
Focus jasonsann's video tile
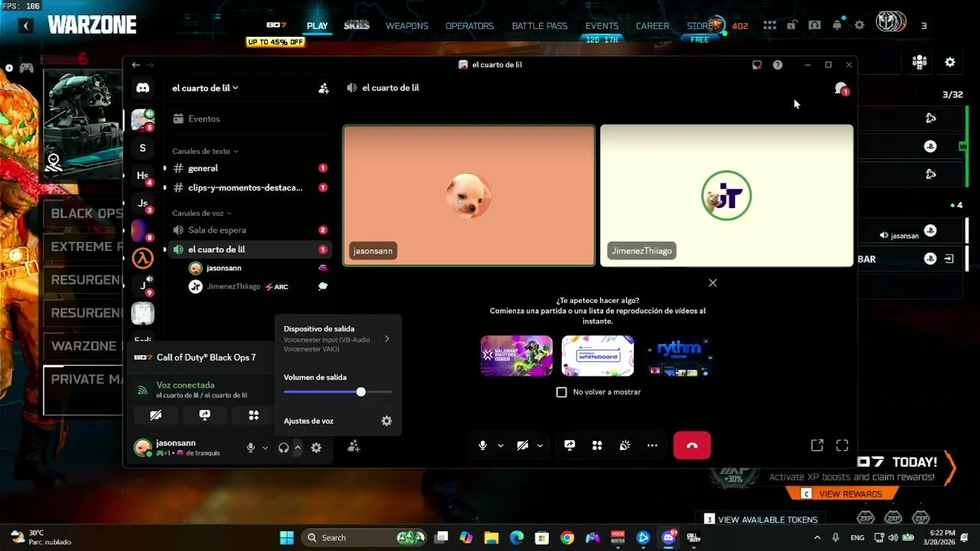click(469, 195)
